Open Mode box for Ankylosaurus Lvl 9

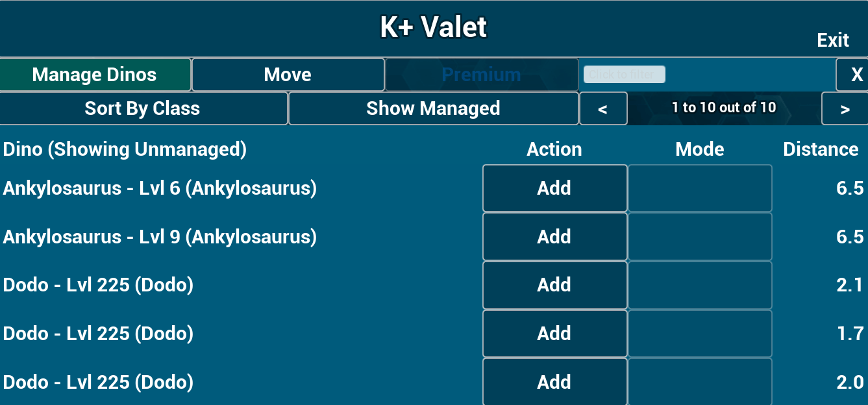[700, 237]
